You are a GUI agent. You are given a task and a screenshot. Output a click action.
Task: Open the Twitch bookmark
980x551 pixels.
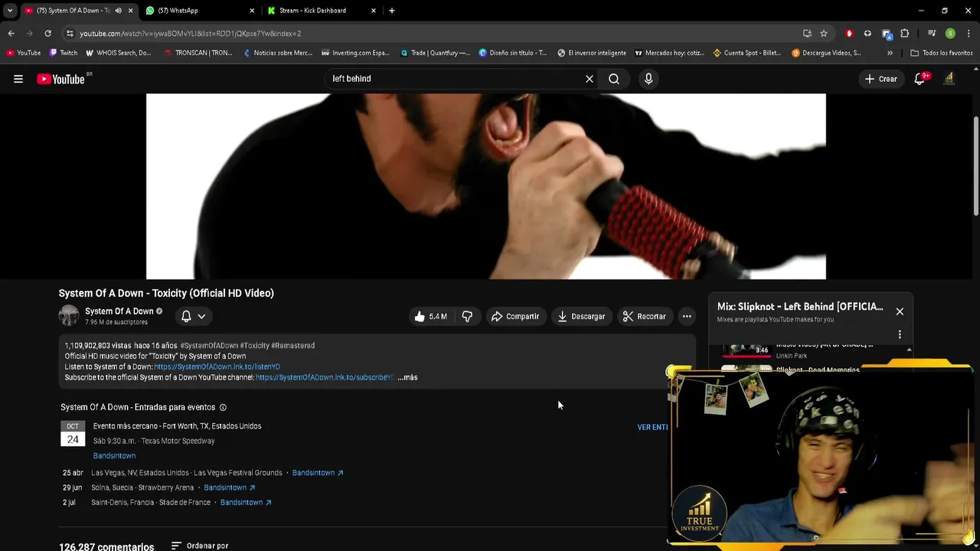[x=64, y=53]
